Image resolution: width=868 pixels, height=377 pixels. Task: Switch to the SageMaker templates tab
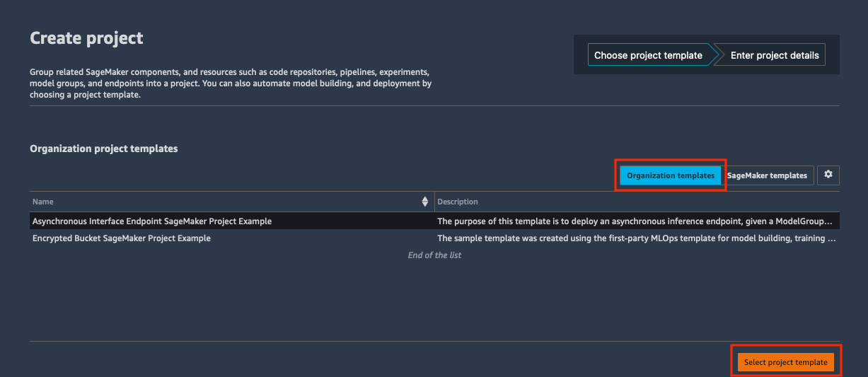768,175
